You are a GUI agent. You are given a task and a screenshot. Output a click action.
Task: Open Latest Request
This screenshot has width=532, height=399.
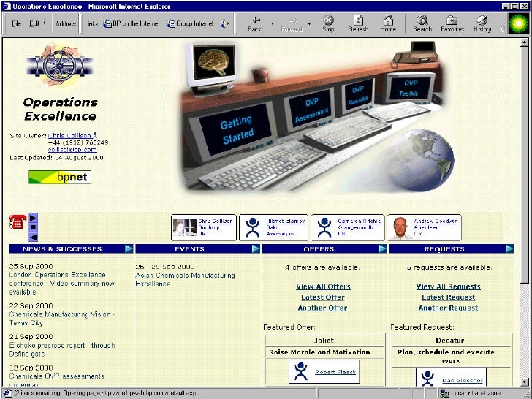click(448, 297)
